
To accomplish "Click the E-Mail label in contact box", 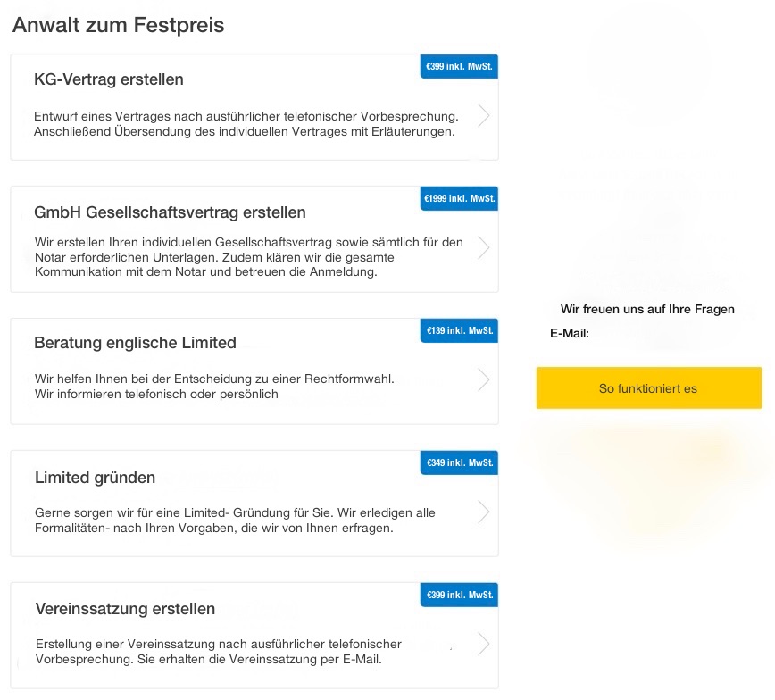I will (x=570, y=334).
